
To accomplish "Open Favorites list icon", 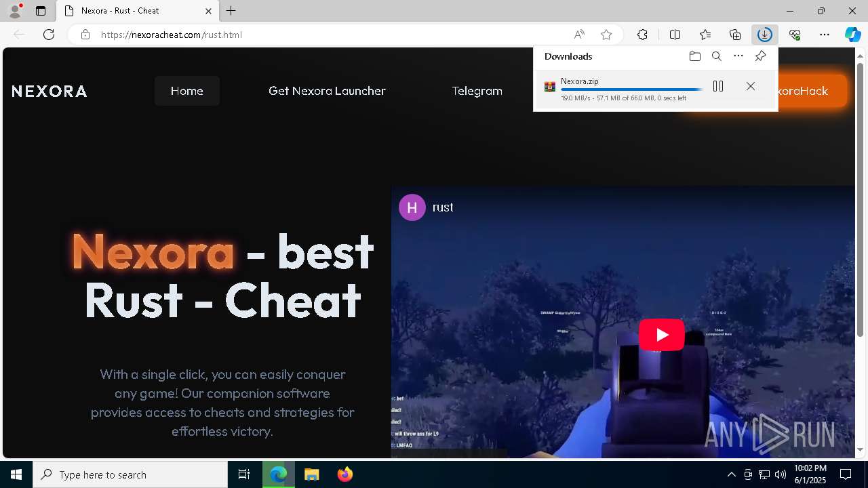I will tap(705, 35).
